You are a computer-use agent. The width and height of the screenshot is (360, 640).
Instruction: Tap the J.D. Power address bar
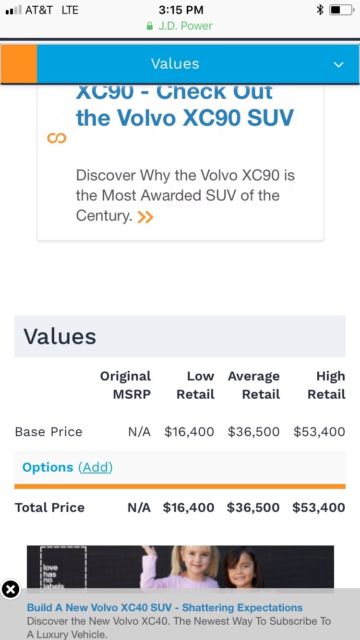[180, 26]
